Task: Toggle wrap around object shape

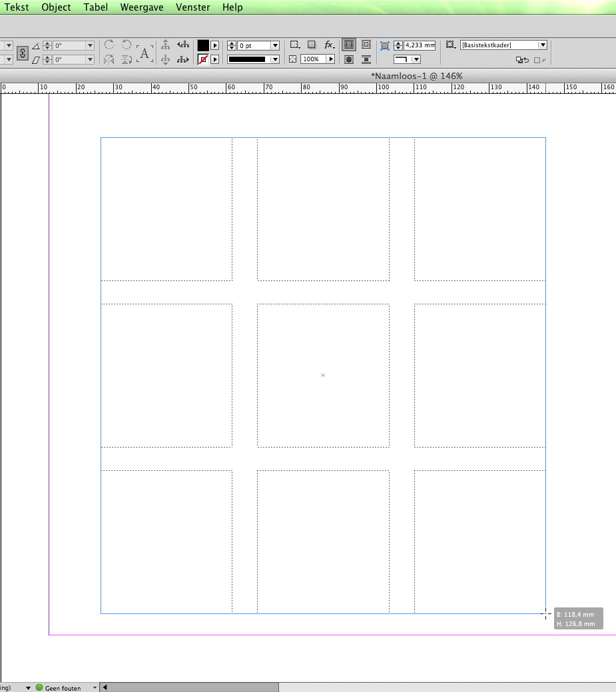Action: coord(348,59)
